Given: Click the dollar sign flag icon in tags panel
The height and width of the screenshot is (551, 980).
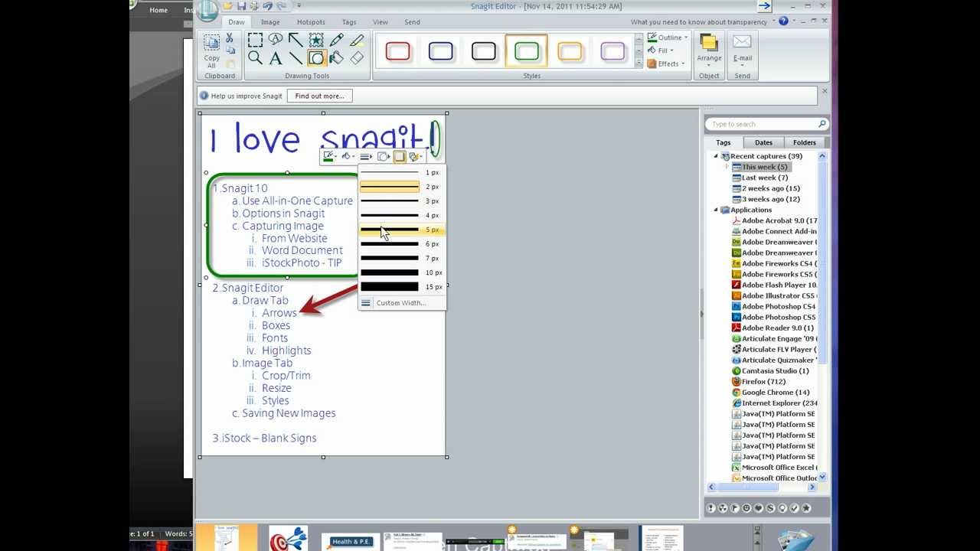Looking at the screenshot, I should click(770, 508).
